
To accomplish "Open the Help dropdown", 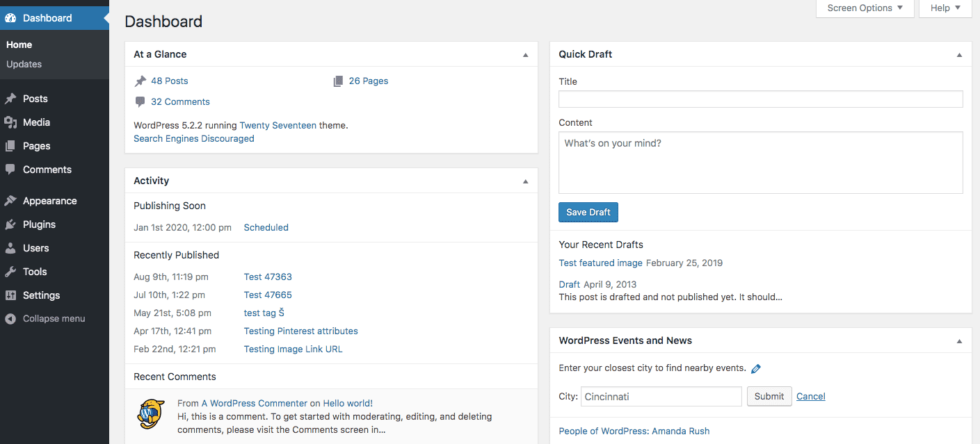I will (x=945, y=8).
